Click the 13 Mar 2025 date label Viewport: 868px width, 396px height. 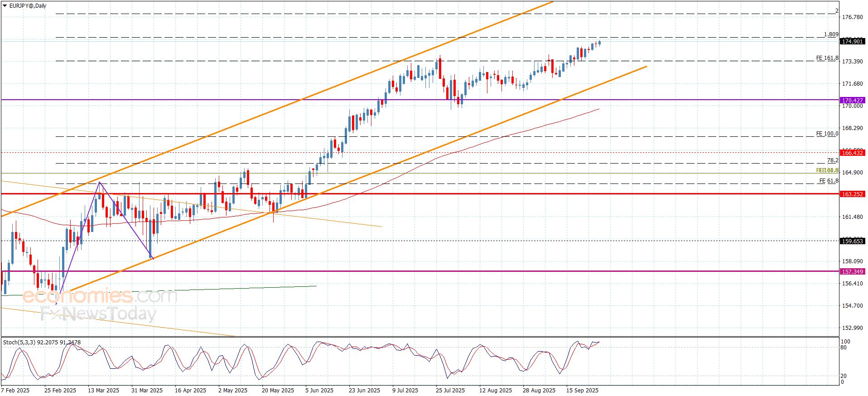[104, 390]
